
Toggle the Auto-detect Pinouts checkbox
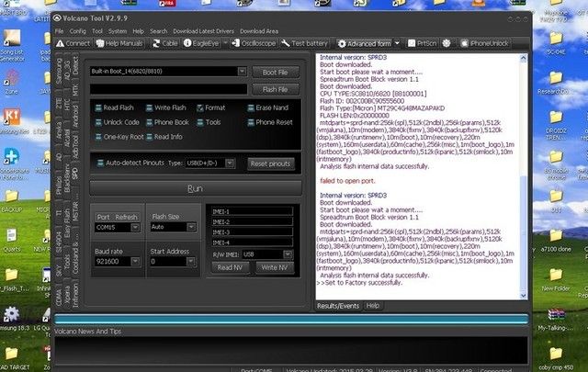click(x=100, y=163)
